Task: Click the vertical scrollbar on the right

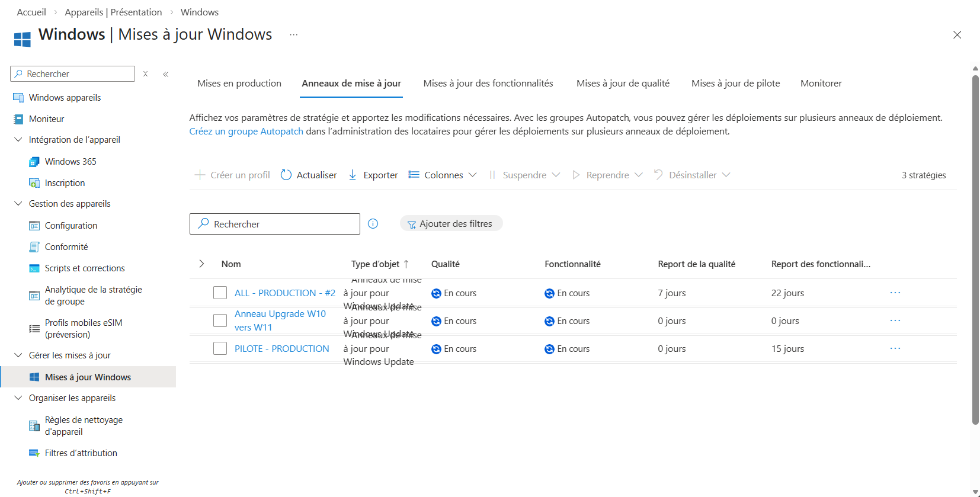Action: click(975, 249)
